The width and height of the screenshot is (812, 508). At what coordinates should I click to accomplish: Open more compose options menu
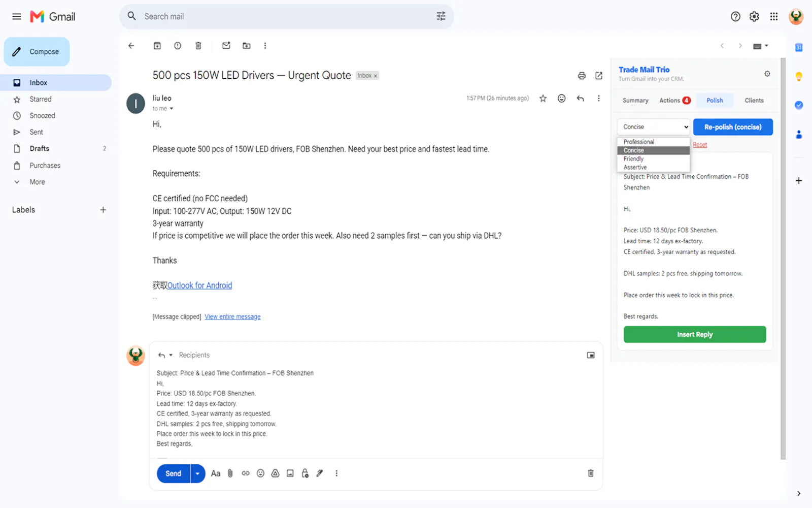(336, 473)
